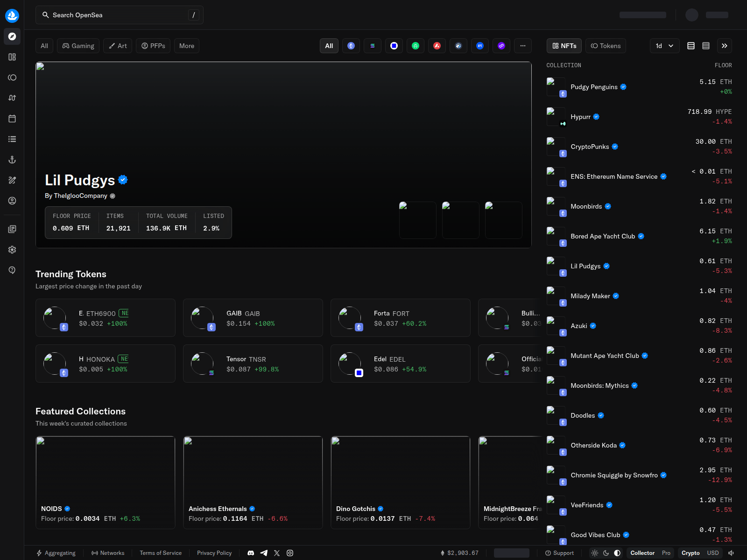Open Privacy Policy link

(214, 553)
